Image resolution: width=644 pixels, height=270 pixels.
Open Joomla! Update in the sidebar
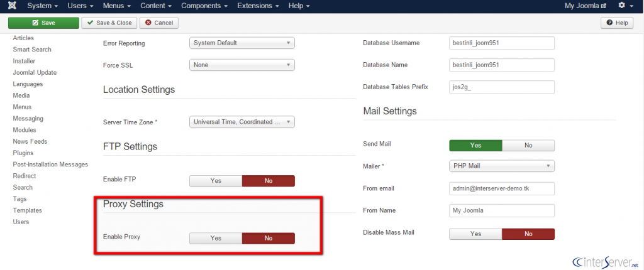click(x=35, y=72)
